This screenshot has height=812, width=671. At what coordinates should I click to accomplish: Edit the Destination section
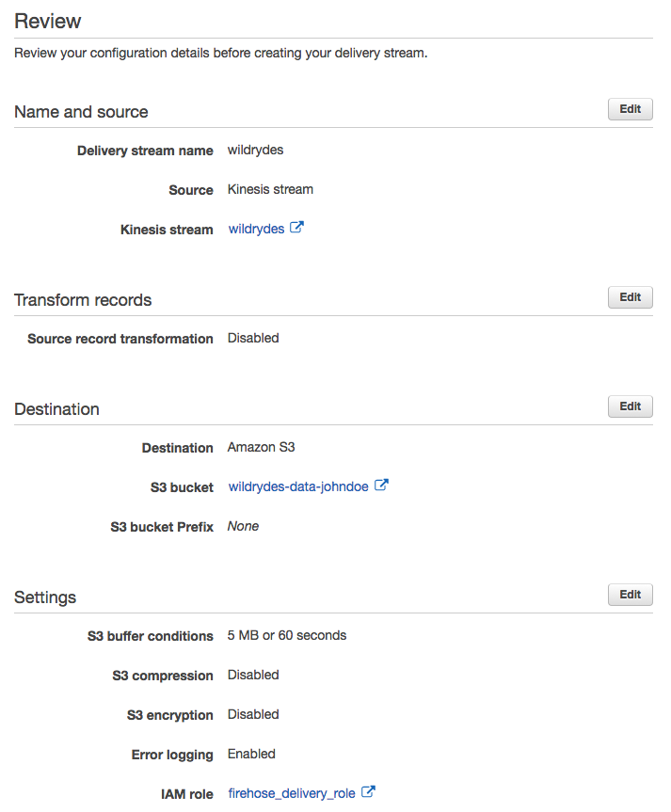coord(631,406)
